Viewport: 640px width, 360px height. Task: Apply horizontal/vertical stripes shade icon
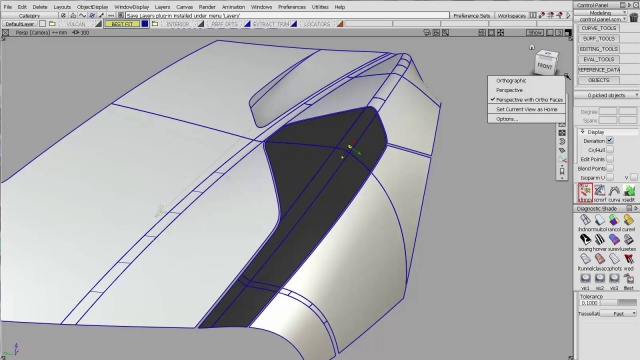[x=600, y=240]
